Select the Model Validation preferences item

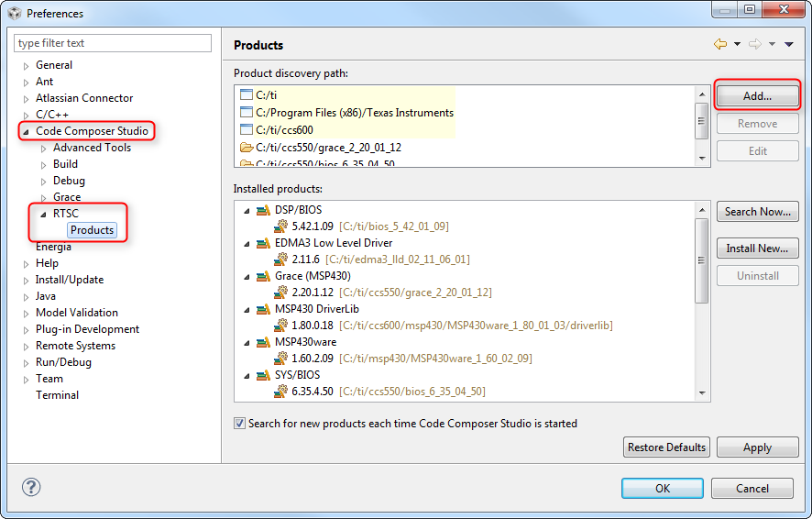(77, 313)
